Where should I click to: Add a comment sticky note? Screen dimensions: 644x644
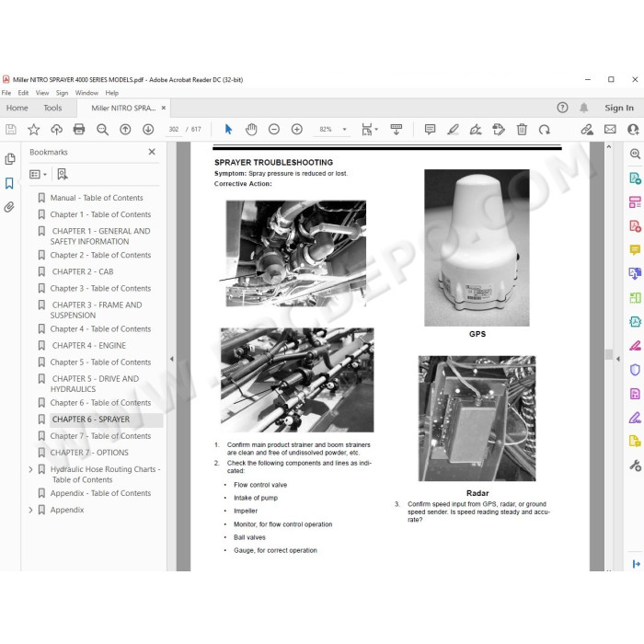coord(430,130)
